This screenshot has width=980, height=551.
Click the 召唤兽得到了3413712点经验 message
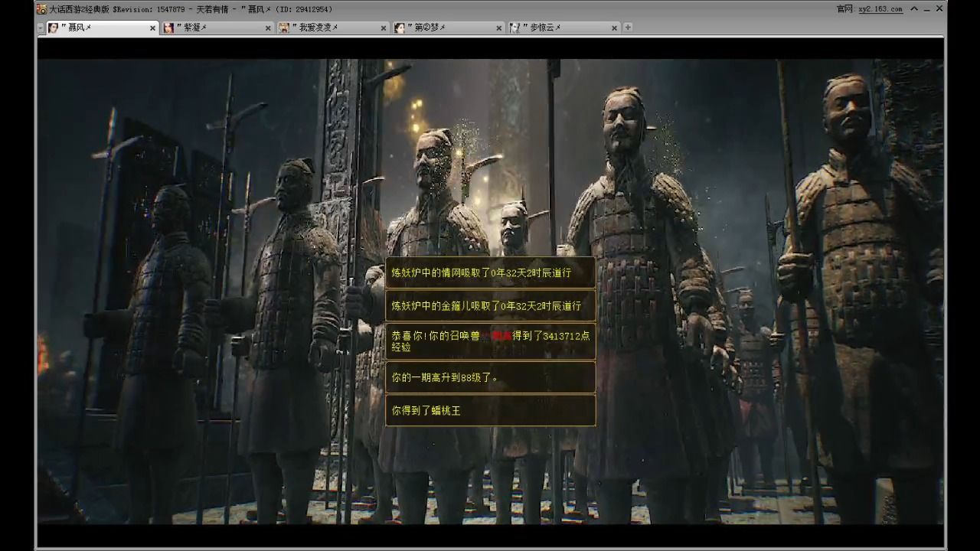pyautogui.click(x=491, y=341)
